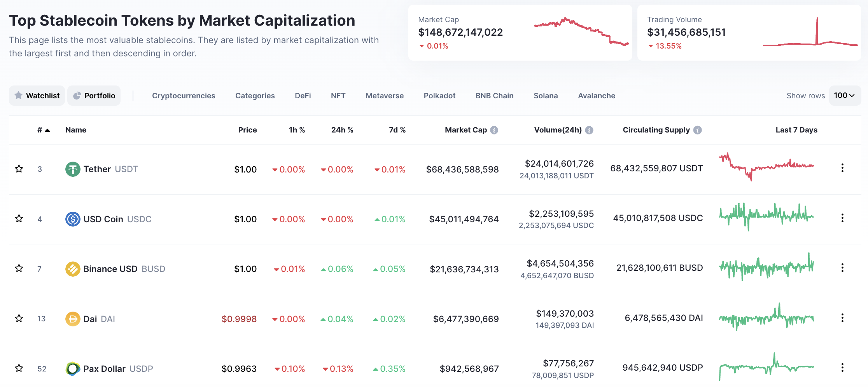
Task: Expand the more options menu for Binance USD
Action: 842,268
